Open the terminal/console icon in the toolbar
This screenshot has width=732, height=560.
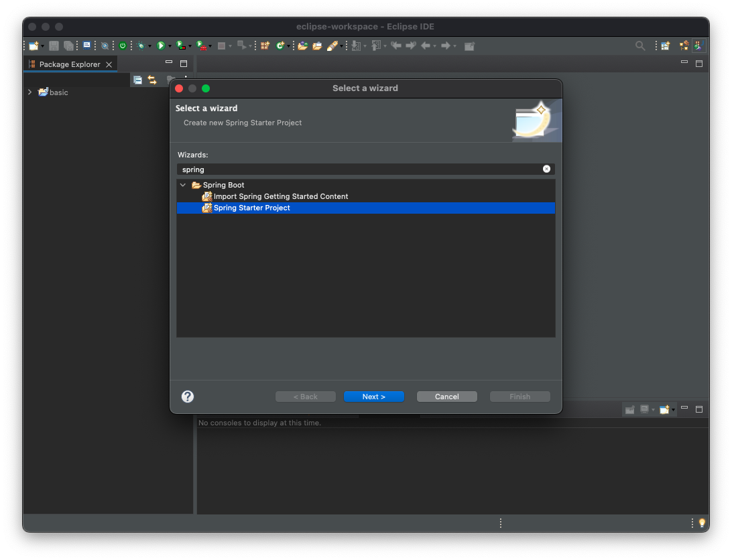(x=87, y=46)
